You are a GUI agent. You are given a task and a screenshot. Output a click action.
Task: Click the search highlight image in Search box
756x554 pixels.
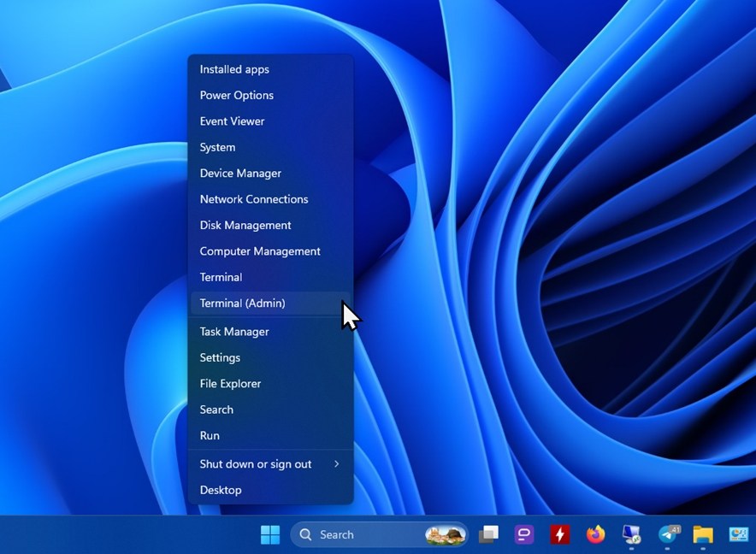click(445, 534)
